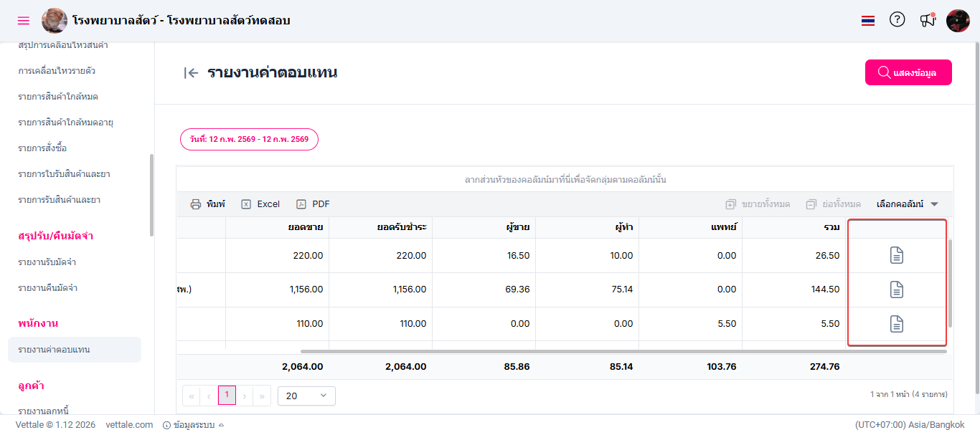Screen dimensions: 980x435
Task: Click the back arrow beside report title
Action: click(191, 72)
